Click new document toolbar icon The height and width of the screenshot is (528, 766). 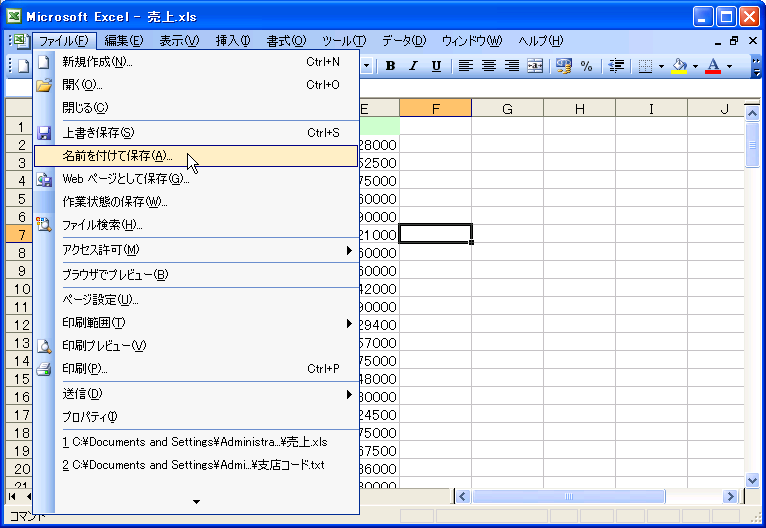point(23,66)
